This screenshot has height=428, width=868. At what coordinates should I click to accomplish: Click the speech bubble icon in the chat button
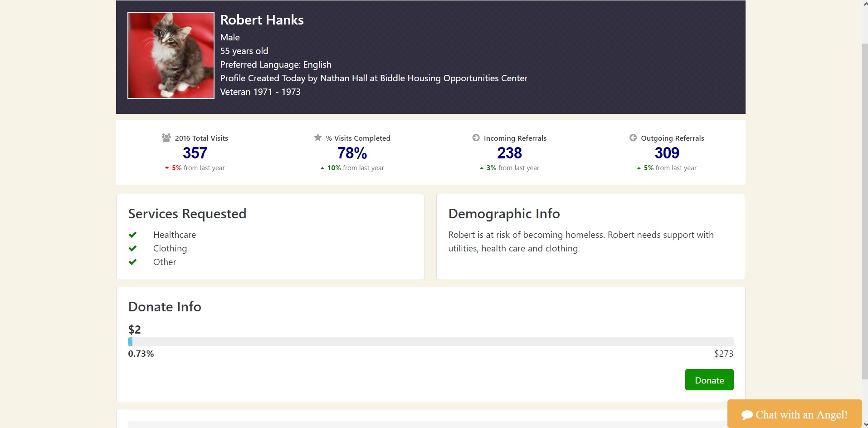(x=747, y=415)
